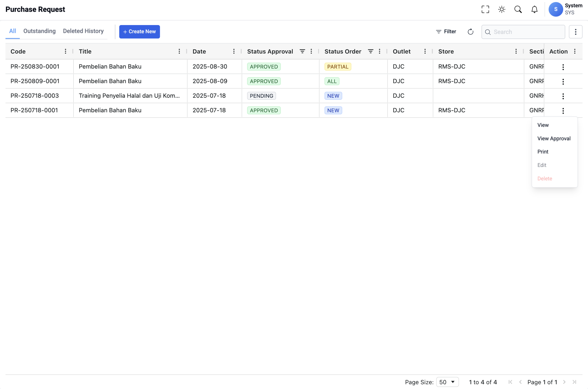The width and height of the screenshot is (588, 389).
Task: Click Status Order column filter icon
Action: pos(370,51)
